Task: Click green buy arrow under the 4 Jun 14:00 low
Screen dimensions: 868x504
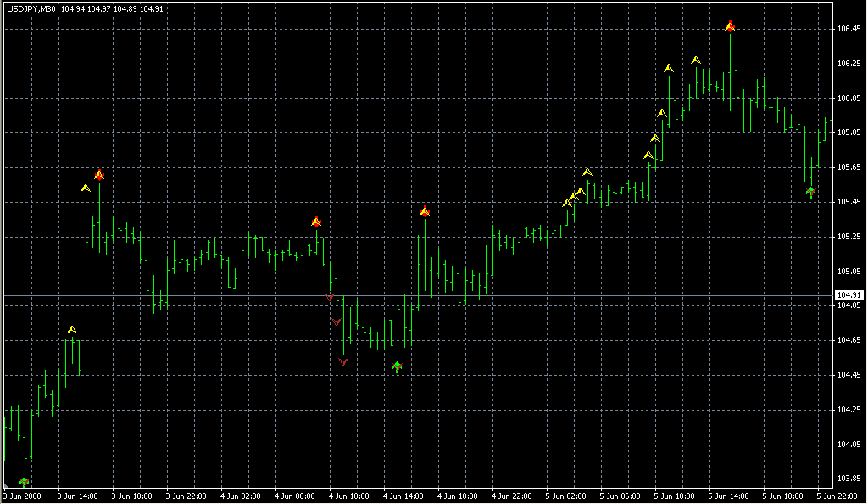Action: coord(397,367)
